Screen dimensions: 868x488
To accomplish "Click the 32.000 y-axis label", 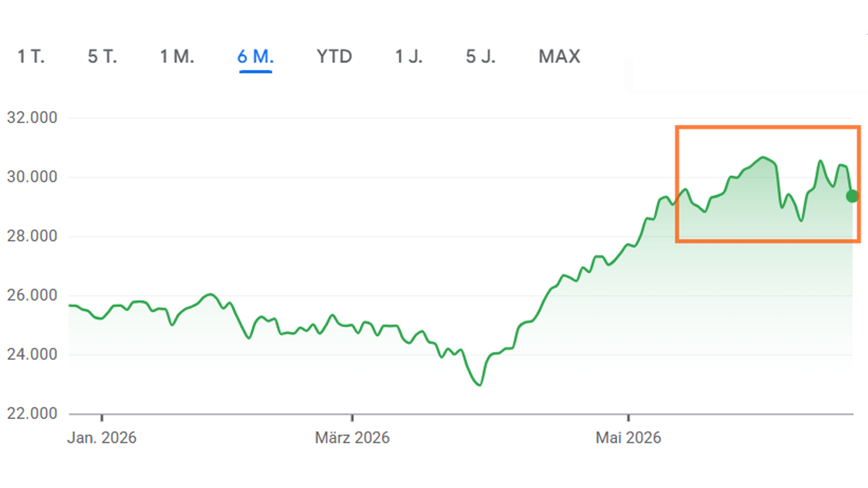I will click(32, 118).
